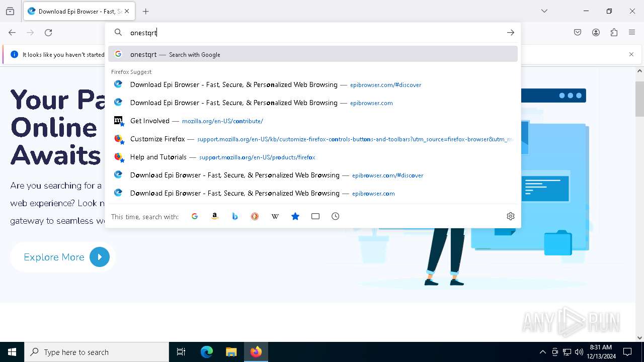Screen dimensions: 644x362
Task: Click Firefox icon on taskbar
Action: click(256, 352)
